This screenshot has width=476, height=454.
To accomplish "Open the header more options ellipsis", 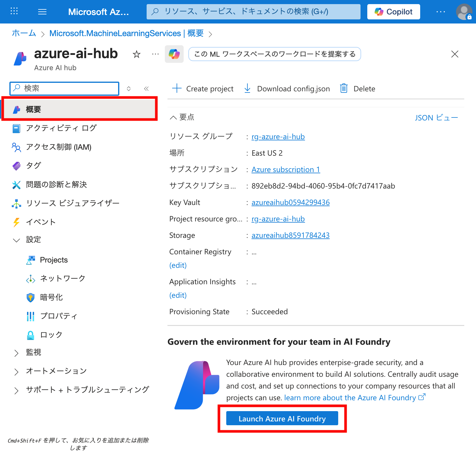I will [440, 12].
